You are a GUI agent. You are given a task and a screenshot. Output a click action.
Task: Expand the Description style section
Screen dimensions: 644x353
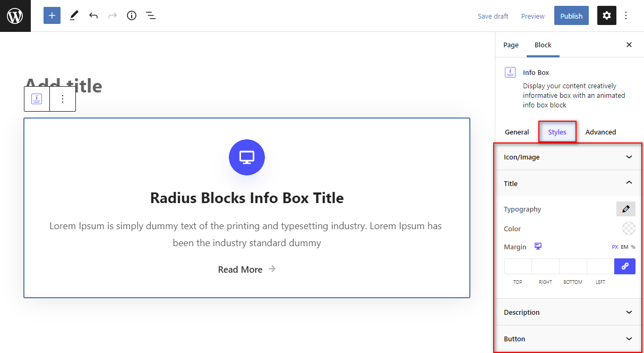568,312
